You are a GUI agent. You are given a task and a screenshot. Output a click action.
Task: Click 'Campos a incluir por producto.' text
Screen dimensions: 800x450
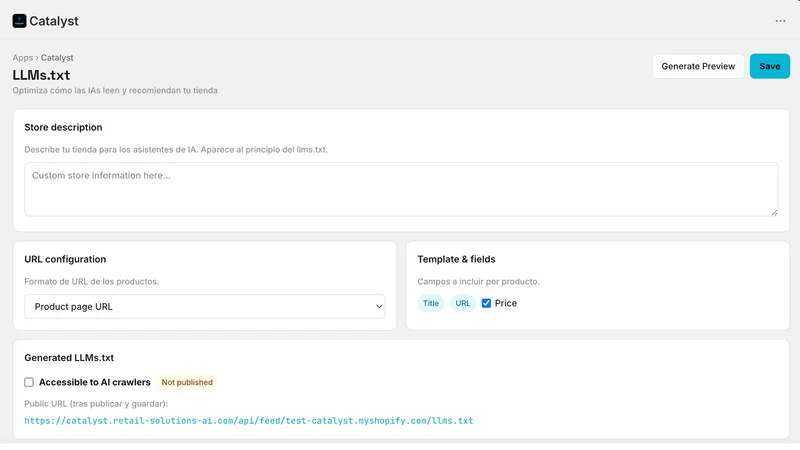click(x=478, y=281)
